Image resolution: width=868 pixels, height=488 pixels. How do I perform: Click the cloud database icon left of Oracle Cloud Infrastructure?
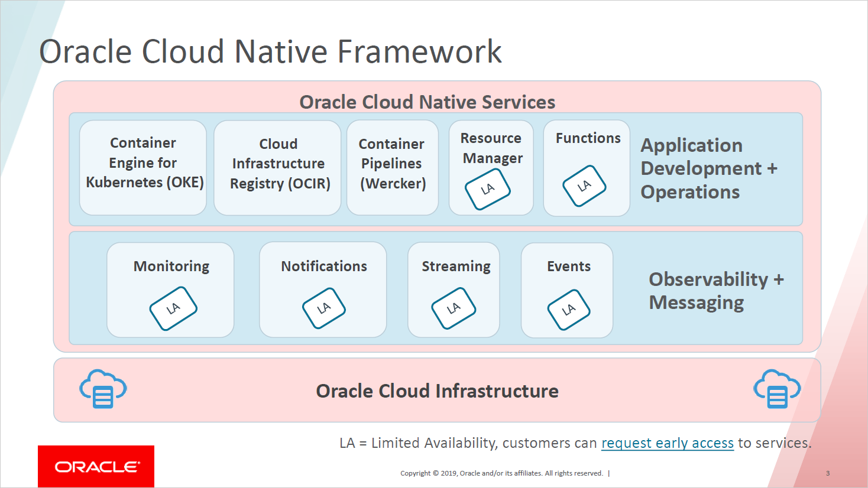tap(103, 389)
